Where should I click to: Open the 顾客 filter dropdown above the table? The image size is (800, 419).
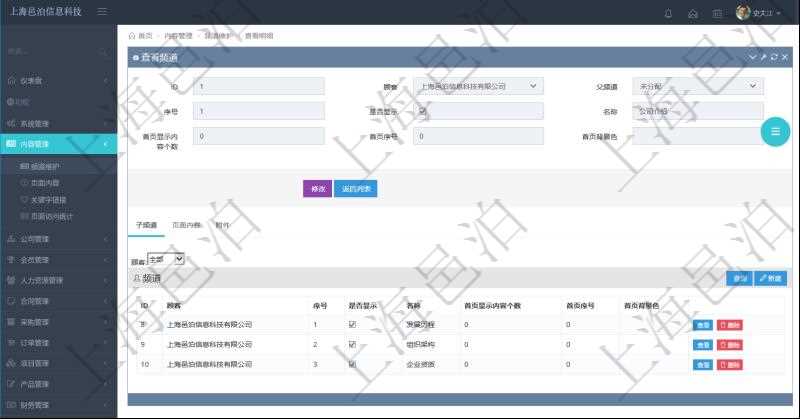point(165,259)
